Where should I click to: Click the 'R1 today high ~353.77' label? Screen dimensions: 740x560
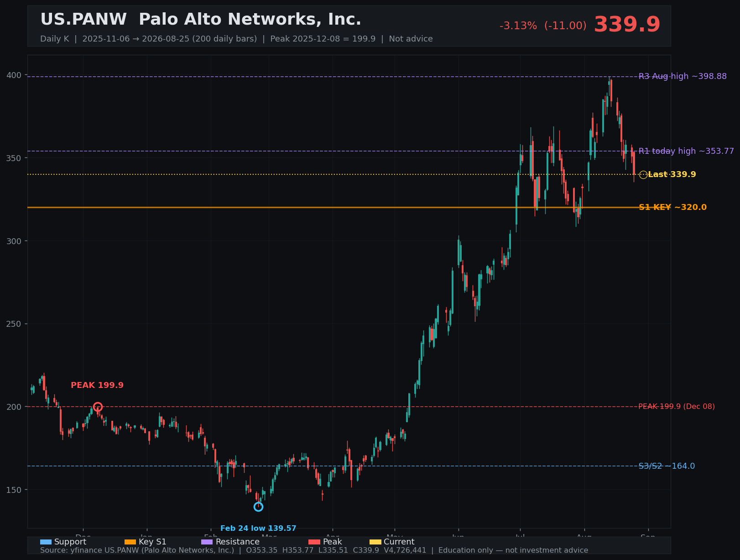686,151
